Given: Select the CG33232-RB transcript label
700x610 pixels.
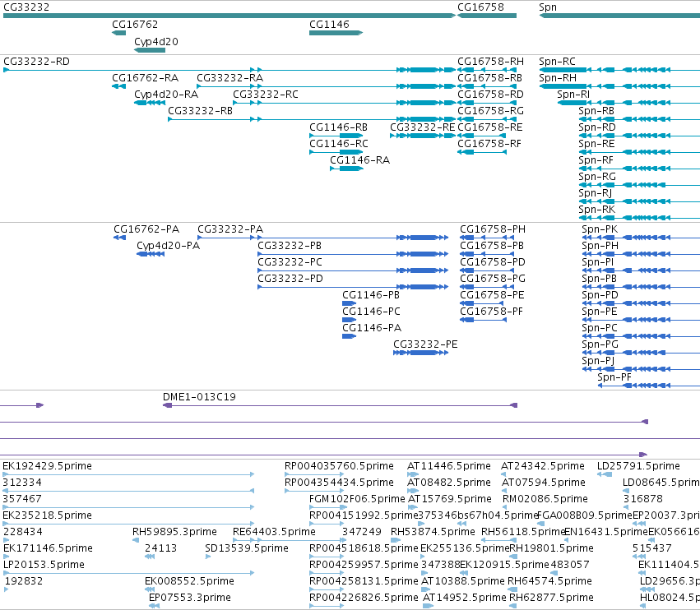Looking at the screenshot, I should click(200, 111).
